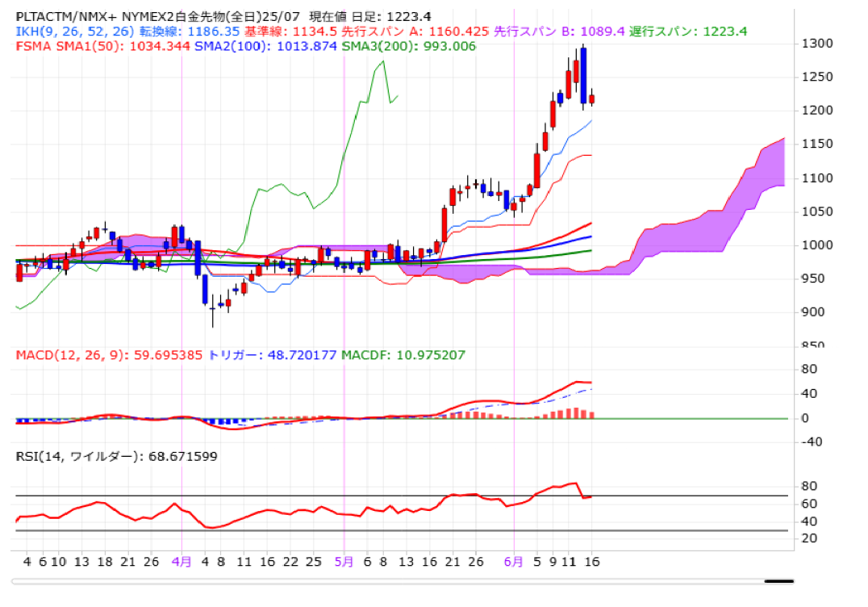Viewport: 868px width, 607px height.
Task: Click the RSI(14, ワイルダー): 68.671599 label
Action: 116,456
